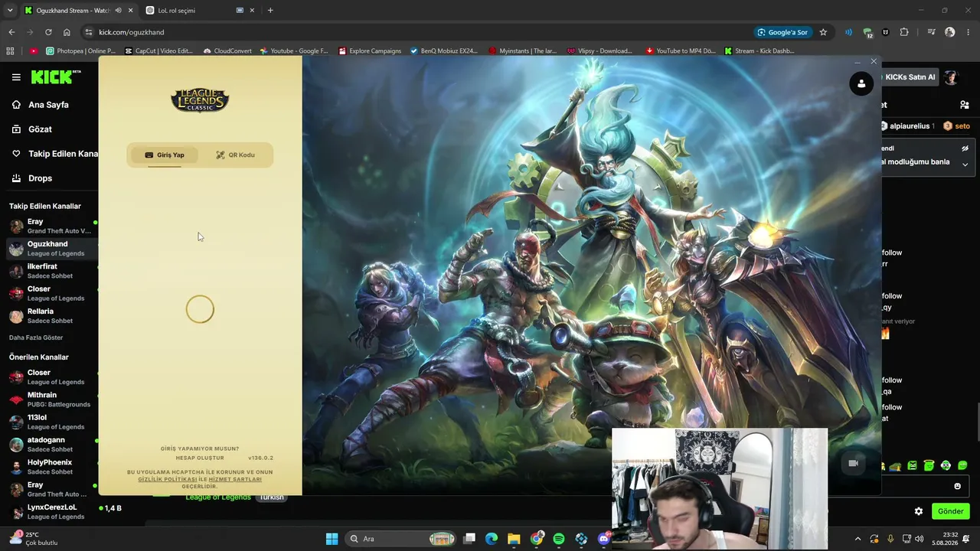Open chat users list icon

(x=964, y=105)
